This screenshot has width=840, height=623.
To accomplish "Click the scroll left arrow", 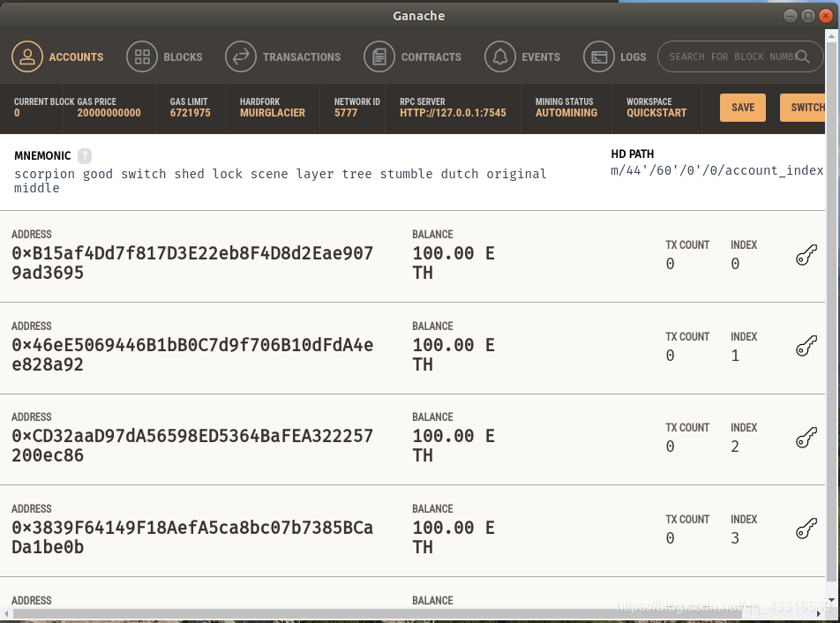I will [6, 613].
